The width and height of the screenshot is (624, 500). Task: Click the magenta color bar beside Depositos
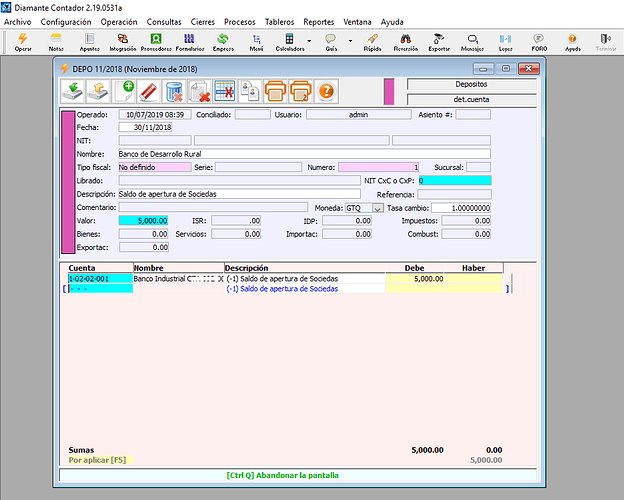point(389,92)
